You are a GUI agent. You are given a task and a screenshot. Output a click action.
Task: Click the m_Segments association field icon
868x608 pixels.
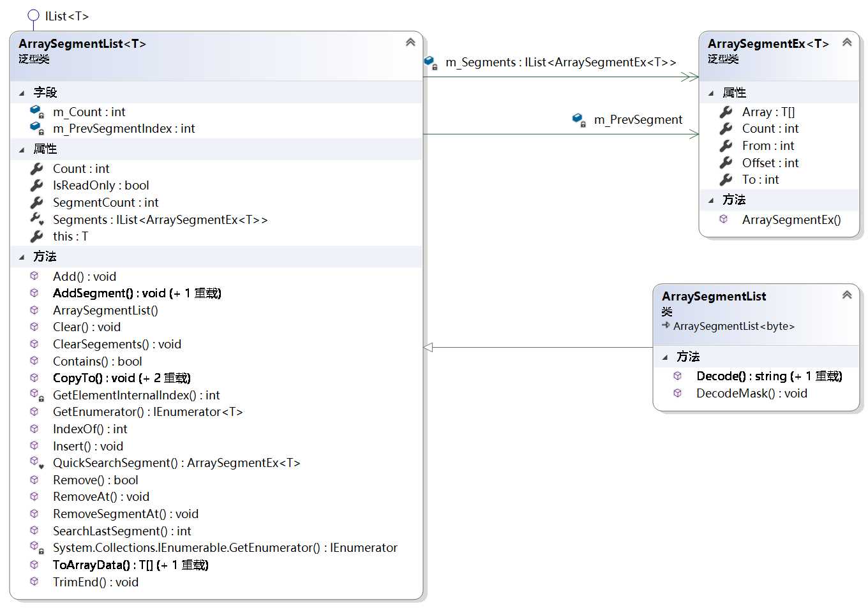coord(431,63)
